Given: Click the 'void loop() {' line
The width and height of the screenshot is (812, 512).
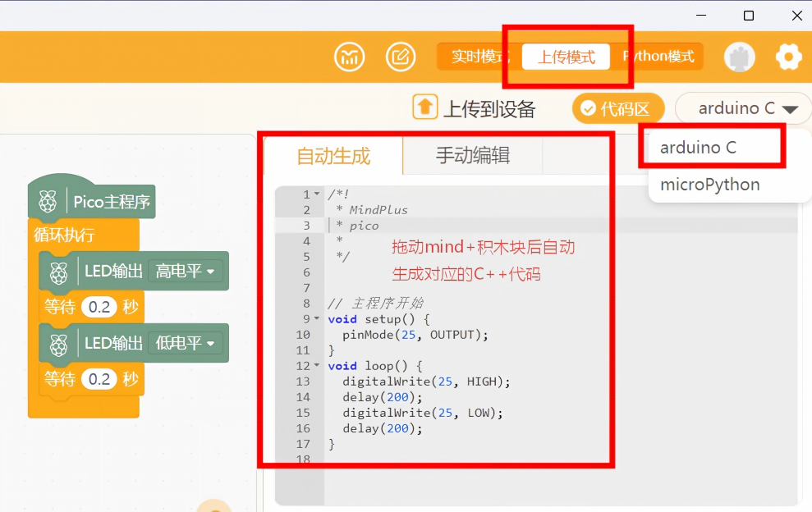Looking at the screenshot, I should pos(375,366).
